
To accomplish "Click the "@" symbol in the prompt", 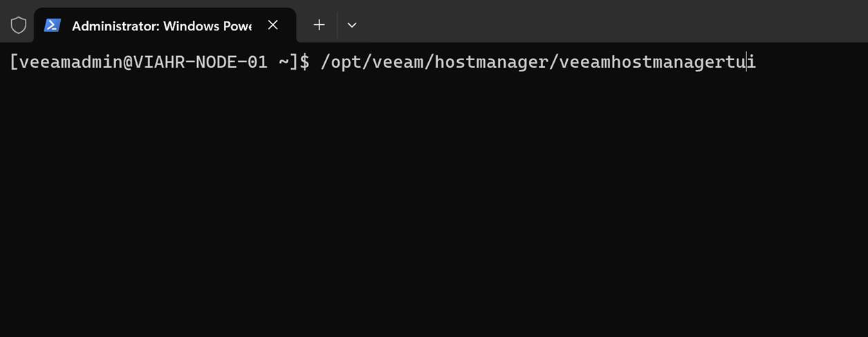I will tap(128, 62).
